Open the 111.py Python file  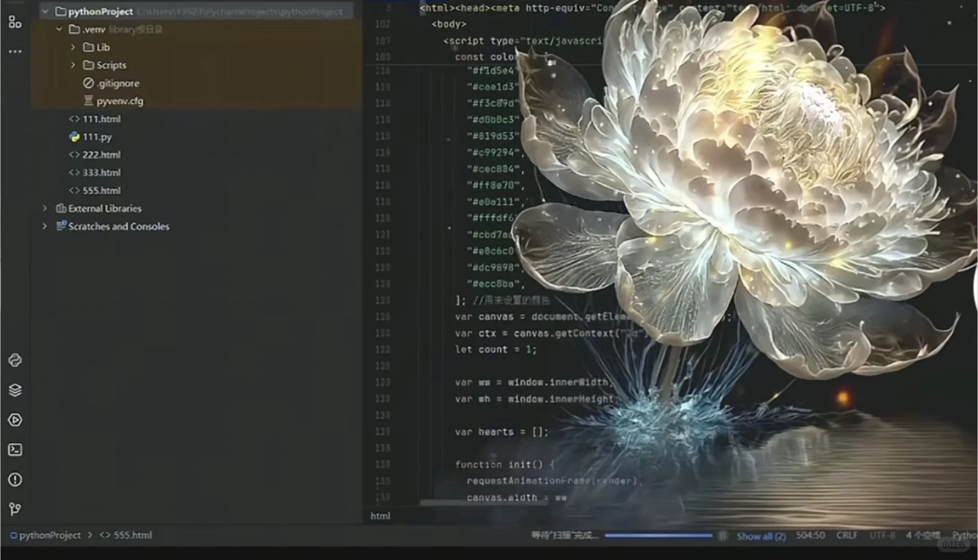[x=91, y=137]
